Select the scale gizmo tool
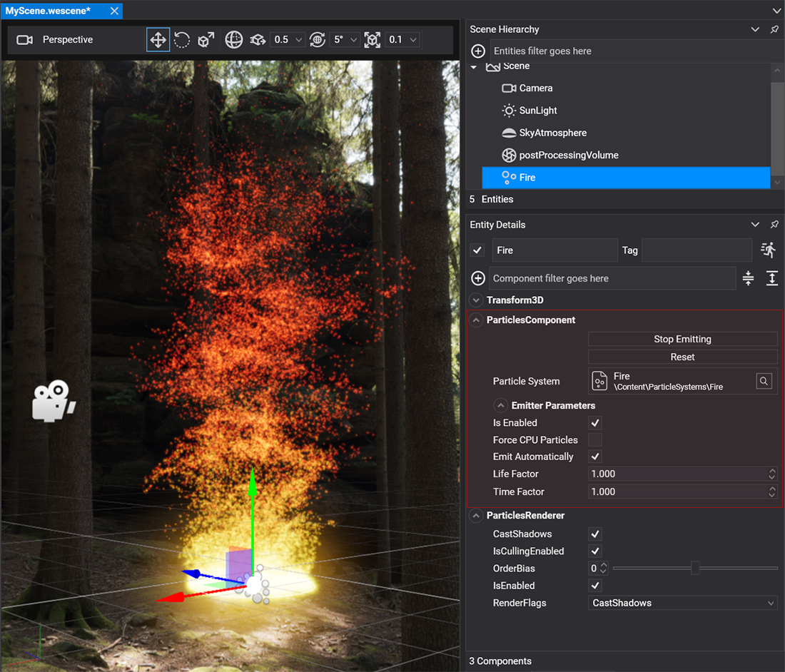 [206, 40]
